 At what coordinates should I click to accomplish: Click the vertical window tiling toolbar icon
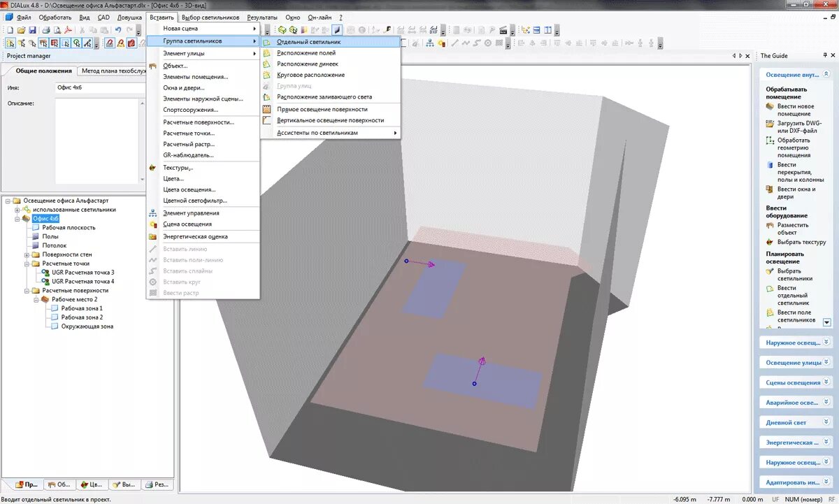point(548,30)
